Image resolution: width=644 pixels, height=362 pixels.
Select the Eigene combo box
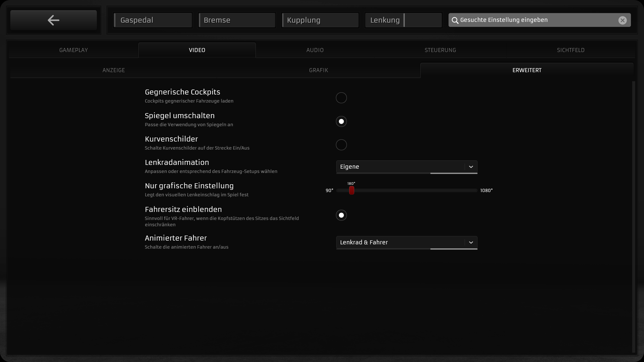click(x=400, y=167)
